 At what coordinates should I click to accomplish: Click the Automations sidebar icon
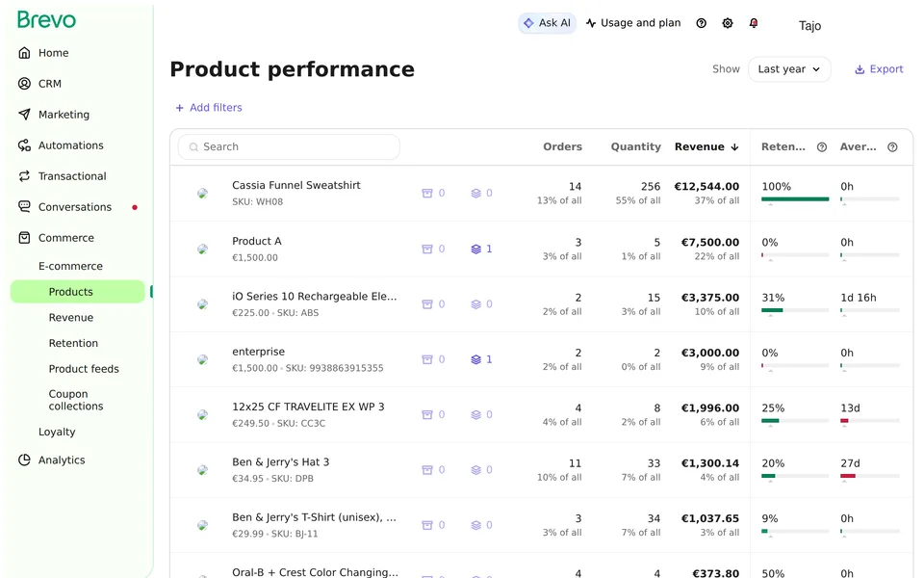[24, 145]
